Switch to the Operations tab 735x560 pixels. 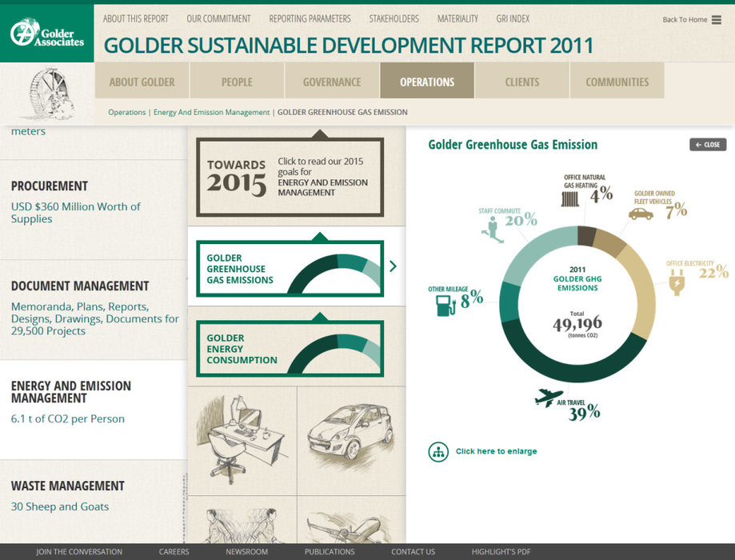click(427, 82)
